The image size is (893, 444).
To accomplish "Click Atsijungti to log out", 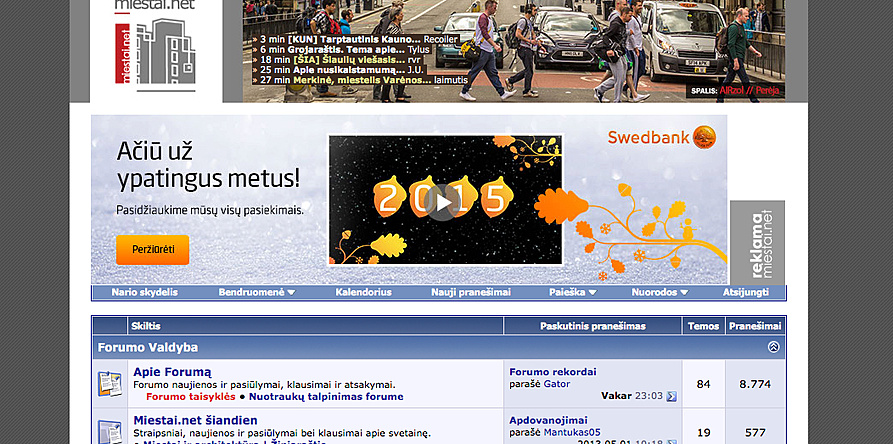I will click(746, 293).
